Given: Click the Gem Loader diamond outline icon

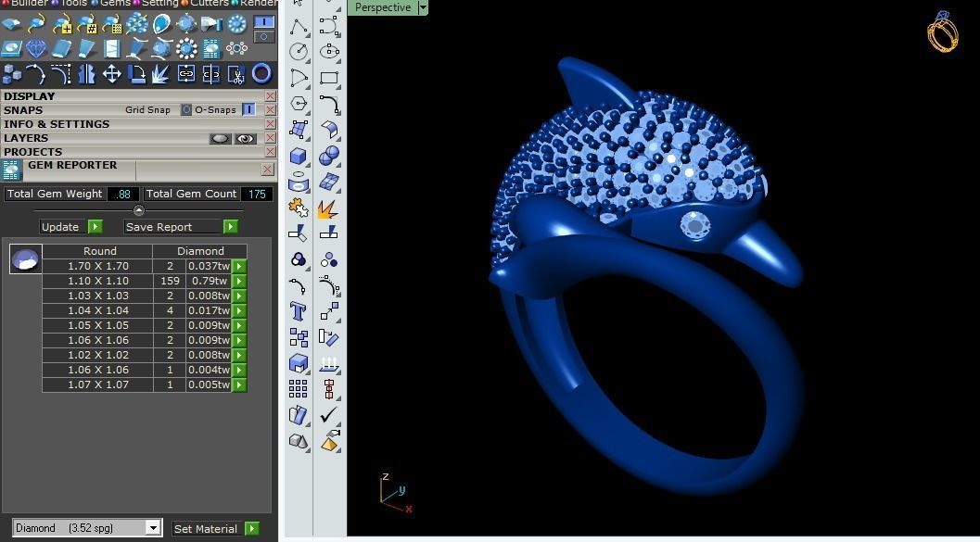Looking at the screenshot, I should 36,48.
